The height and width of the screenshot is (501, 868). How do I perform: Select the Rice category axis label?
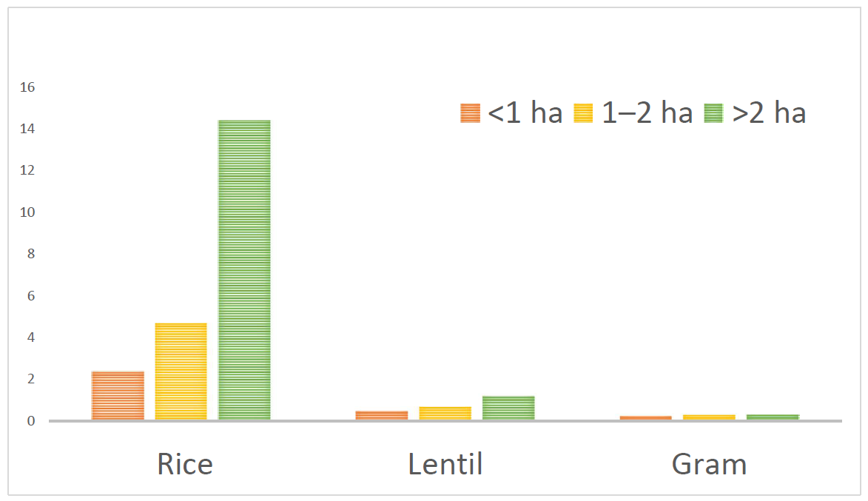[185, 464]
